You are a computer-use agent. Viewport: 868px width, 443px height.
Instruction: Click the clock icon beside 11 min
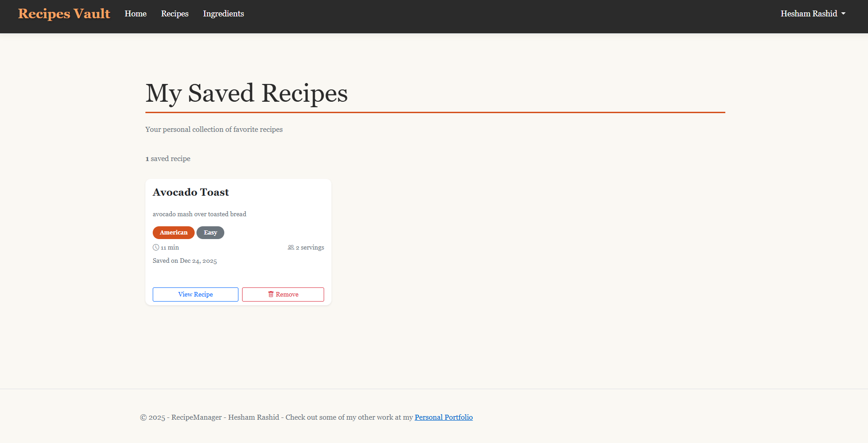156,247
